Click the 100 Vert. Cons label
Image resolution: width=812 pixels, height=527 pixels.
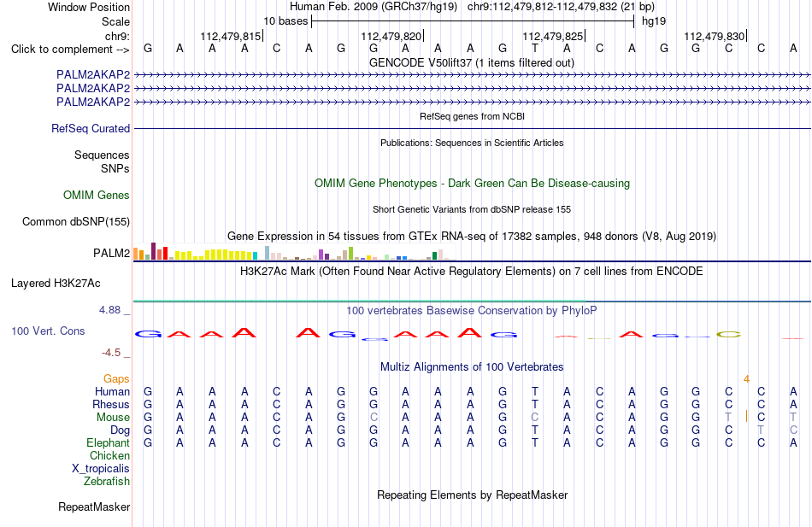click(x=48, y=331)
